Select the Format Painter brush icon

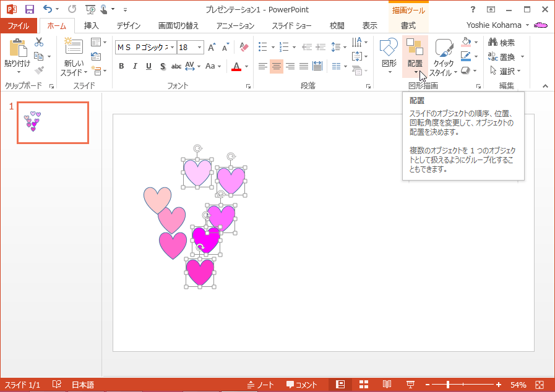pos(39,70)
